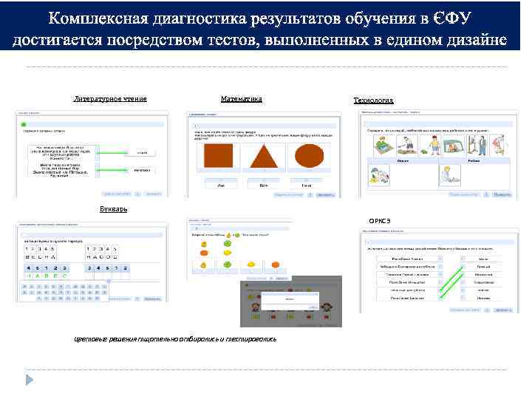Click the 'Технология' heading
Viewport: 532px width, 399px height.
(373, 100)
